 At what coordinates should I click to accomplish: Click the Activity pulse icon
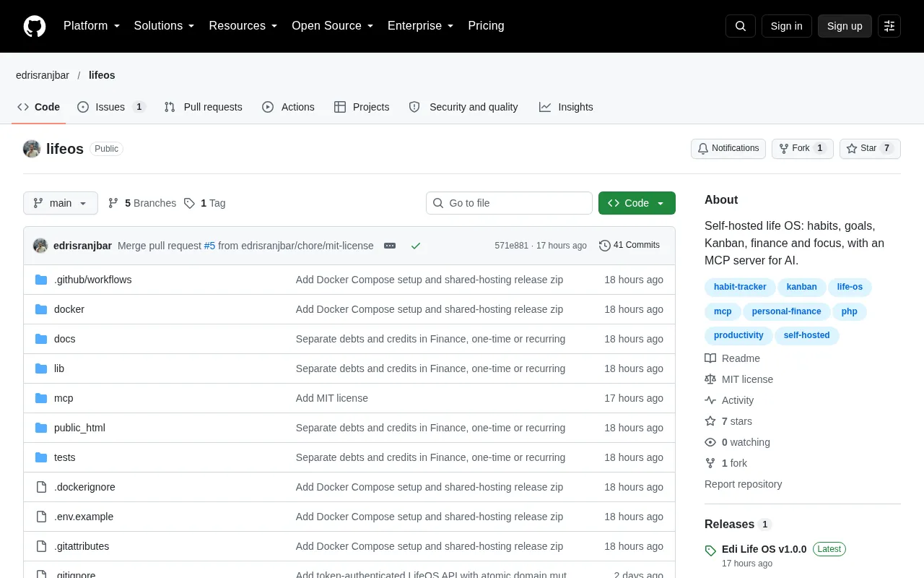[x=710, y=400]
